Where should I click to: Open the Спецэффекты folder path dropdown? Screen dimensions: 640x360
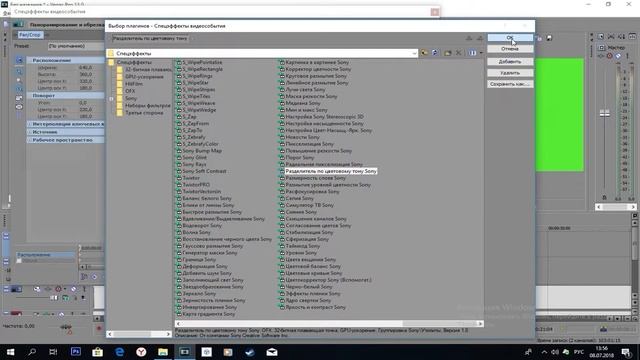414,53
